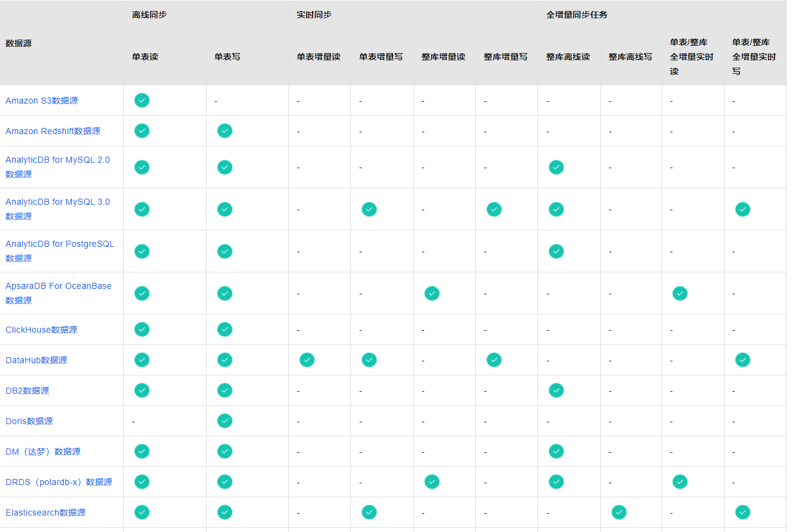Click DB2 单表读 check icon
This screenshot has height=532, width=794.
pos(142,391)
